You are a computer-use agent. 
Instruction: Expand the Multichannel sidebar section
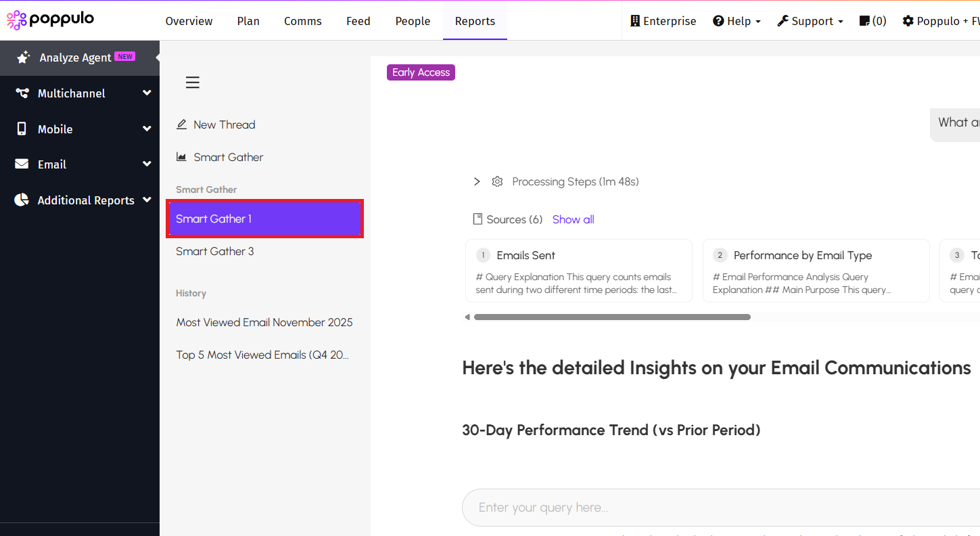click(147, 93)
